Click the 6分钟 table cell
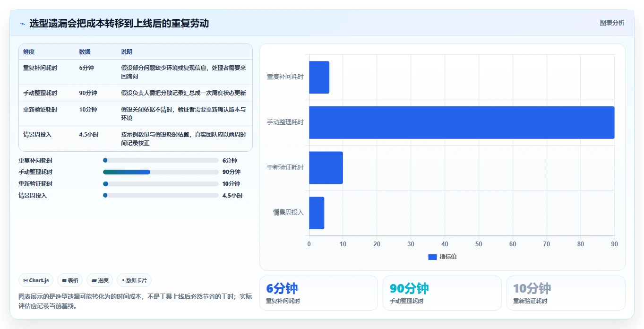The image size is (644, 329). pos(86,68)
